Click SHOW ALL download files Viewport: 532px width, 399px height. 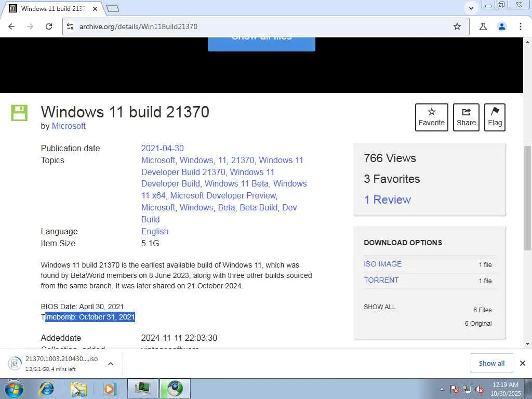coord(380,307)
